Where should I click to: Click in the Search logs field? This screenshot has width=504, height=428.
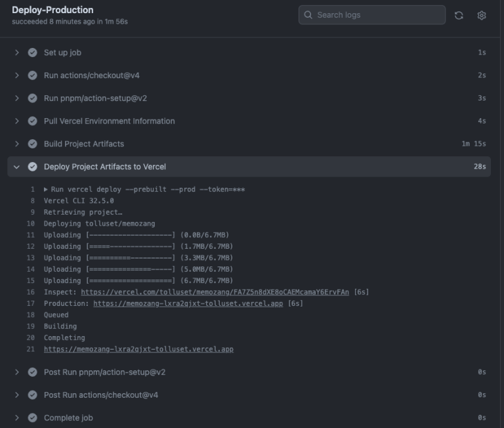pos(377,15)
